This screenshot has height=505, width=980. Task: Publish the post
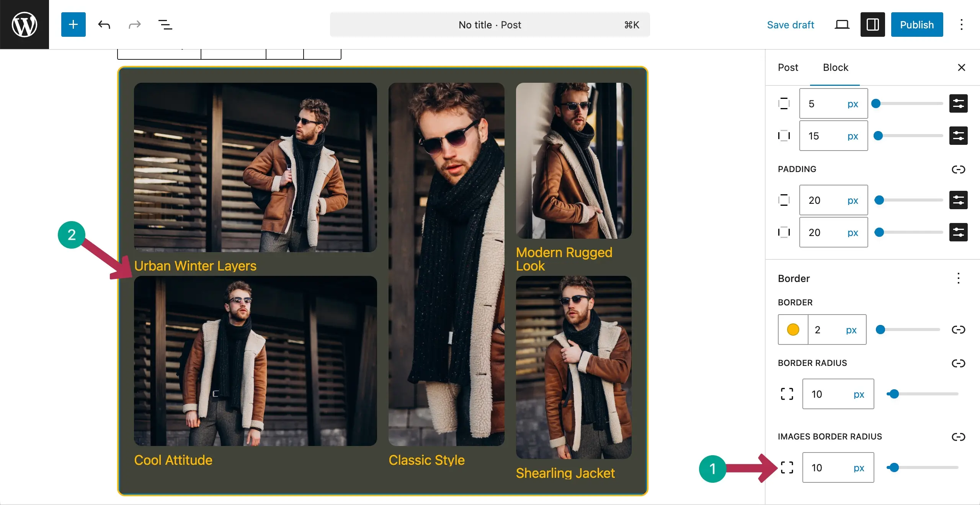[x=917, y=25]
